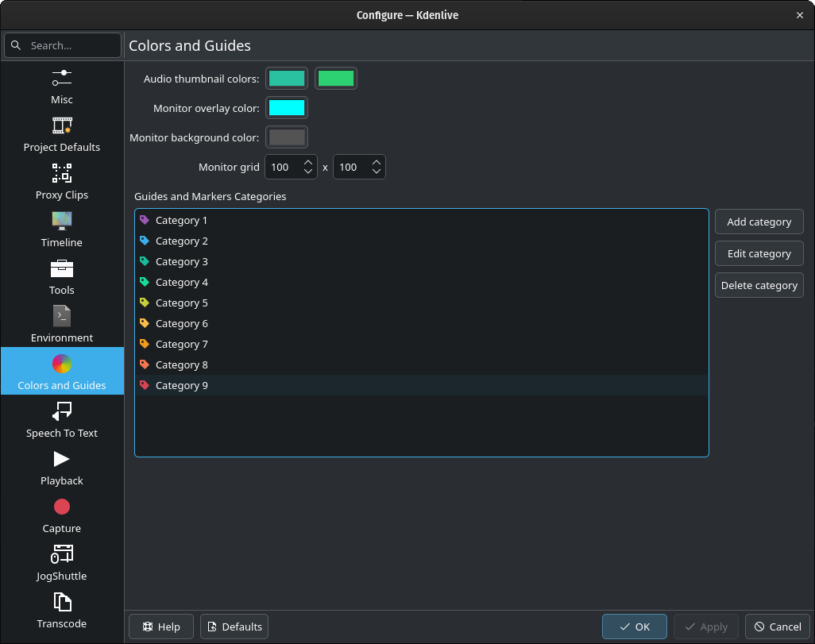Viewport: 815px width, 644px height.
Task: Select the Category 7 row
Action: pyautogui.click(x=422, y=344)
